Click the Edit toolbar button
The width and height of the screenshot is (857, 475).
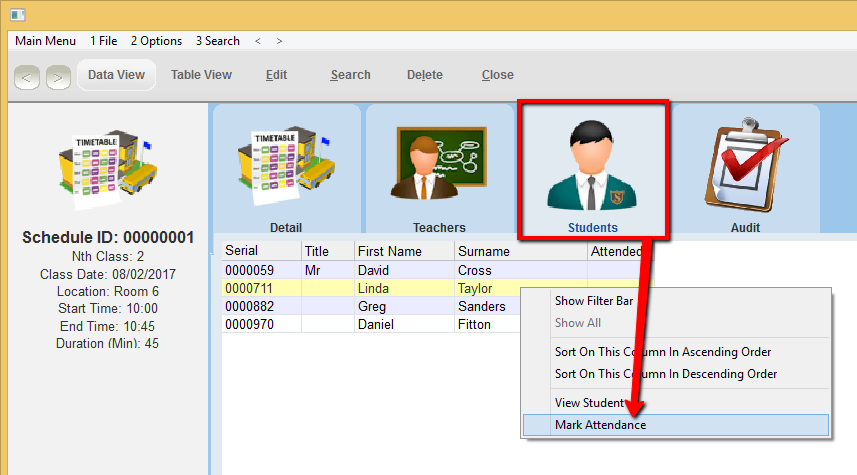[x=276, y=75]
